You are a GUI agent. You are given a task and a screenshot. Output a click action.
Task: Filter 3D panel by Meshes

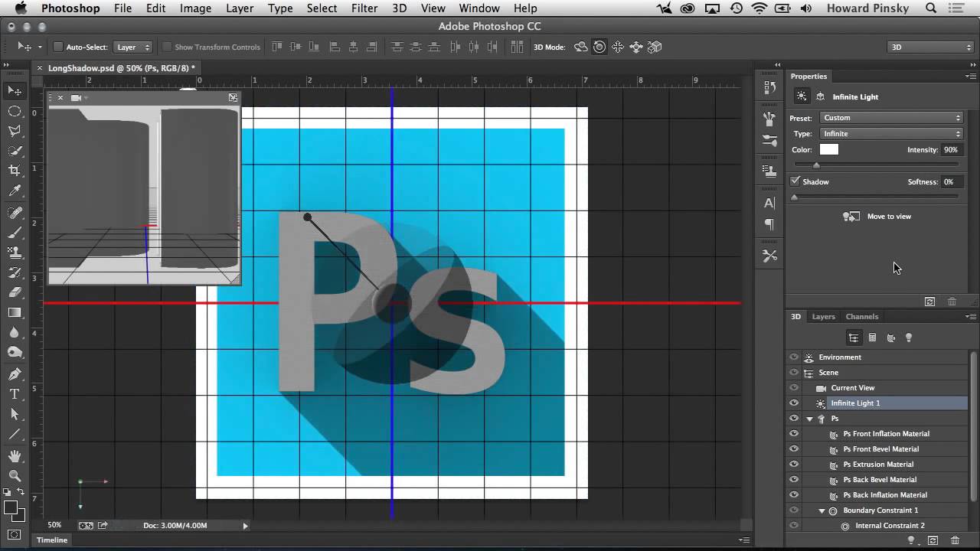(x=872, y=337)
